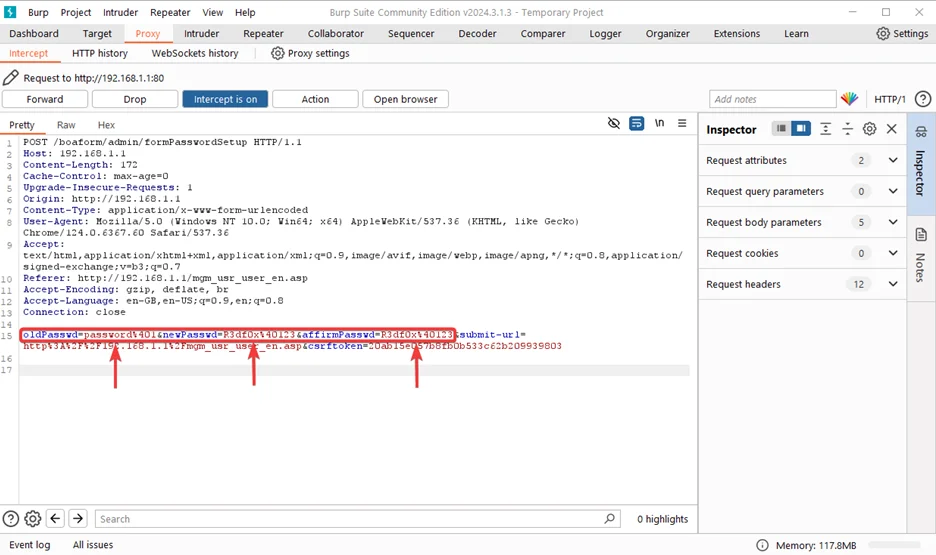The width and height of the screenshot is (936, 555).
Task: Open search settings gear at bottom
Action: [x=33, y=519]
